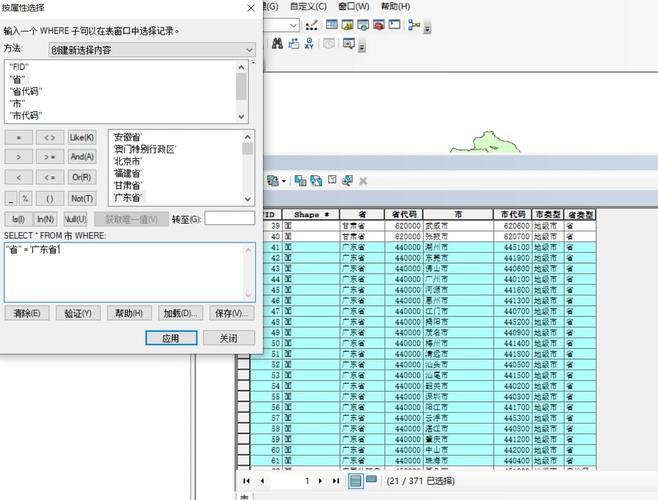Show selected records view button
The image size is (658, 500).
pyautogui.click(x=371, y=480)
